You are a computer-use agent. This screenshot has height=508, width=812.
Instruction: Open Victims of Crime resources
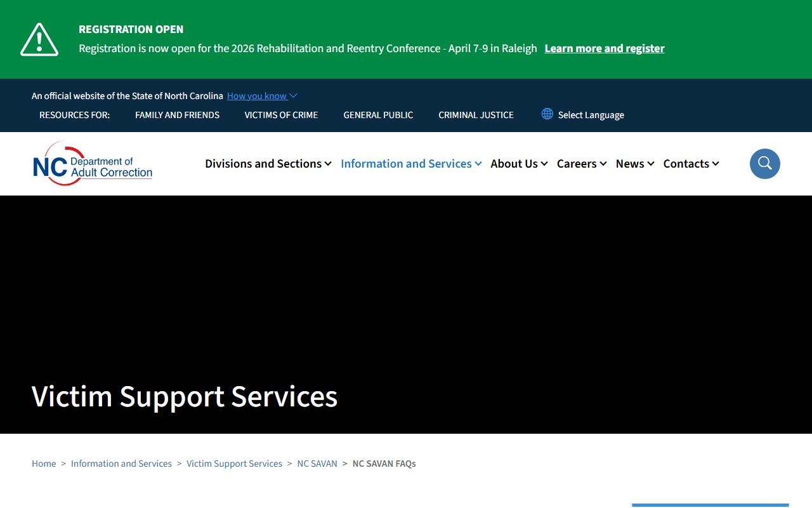281,115
